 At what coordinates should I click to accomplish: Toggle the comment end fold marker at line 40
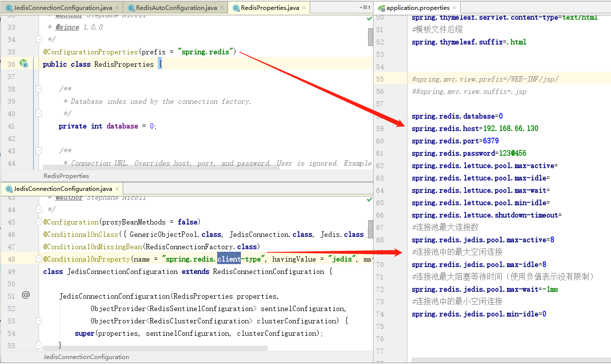pyautogui.click(x=38, y=114)
